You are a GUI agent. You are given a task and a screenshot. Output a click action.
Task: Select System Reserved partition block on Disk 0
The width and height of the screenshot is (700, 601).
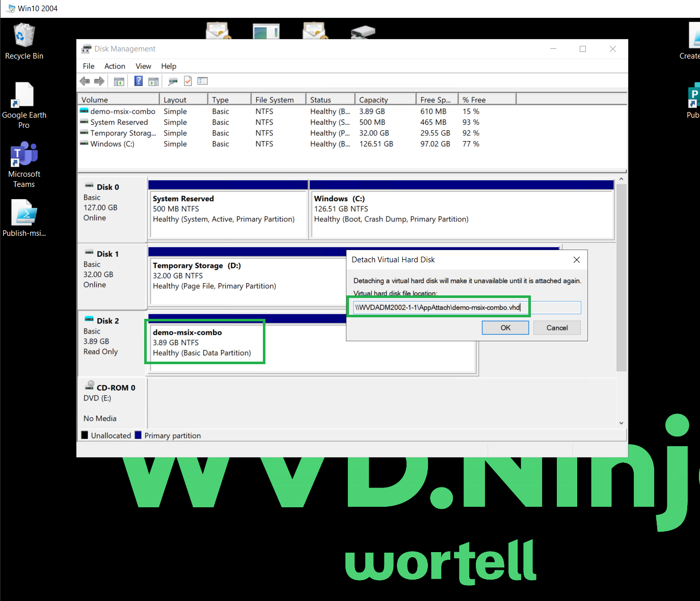tap(228, 209)
